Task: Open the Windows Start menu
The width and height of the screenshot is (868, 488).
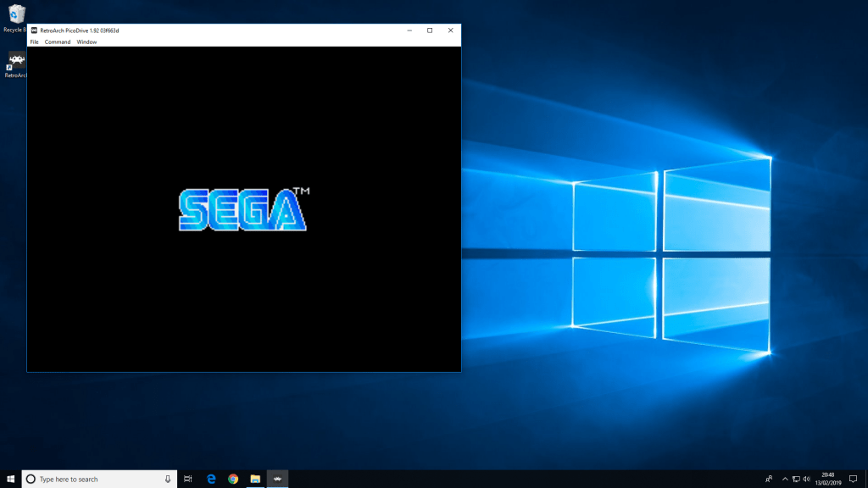Action: 10,480
